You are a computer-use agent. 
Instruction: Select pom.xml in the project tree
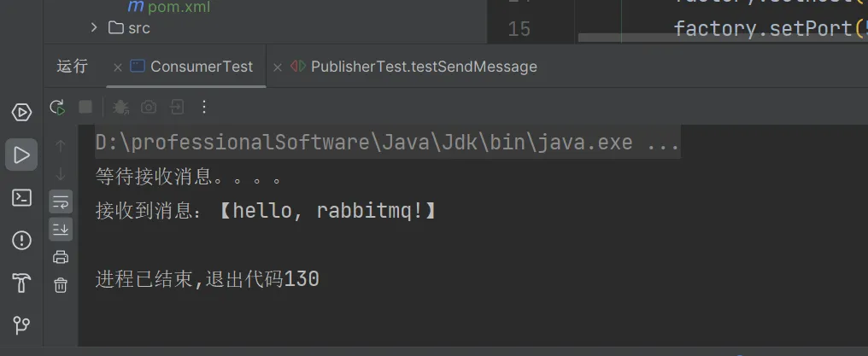pos(178,7)
